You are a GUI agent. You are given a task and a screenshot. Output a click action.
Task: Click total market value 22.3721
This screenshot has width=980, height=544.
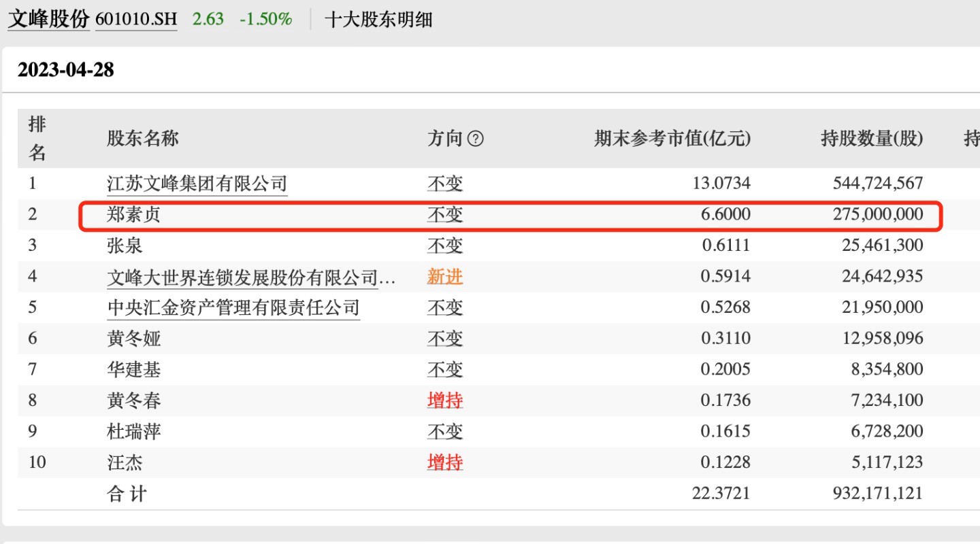click(x=721, y=493)
